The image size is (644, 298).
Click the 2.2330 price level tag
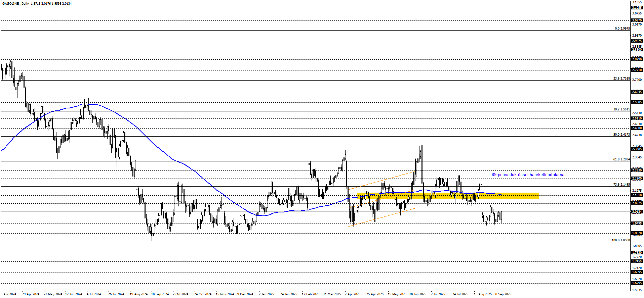tap(637, 170)
